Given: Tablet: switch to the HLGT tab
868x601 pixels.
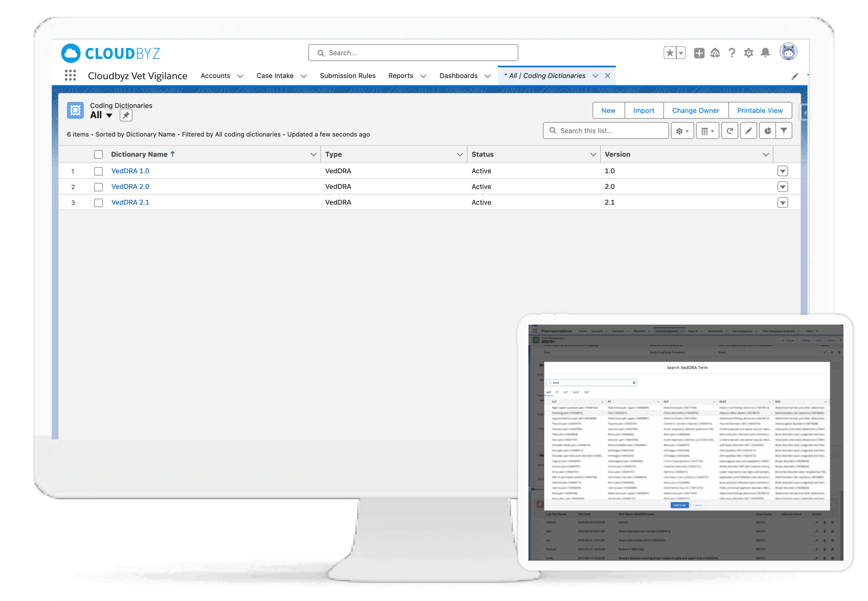Looking at the screenshot, I should click(576, 392).
